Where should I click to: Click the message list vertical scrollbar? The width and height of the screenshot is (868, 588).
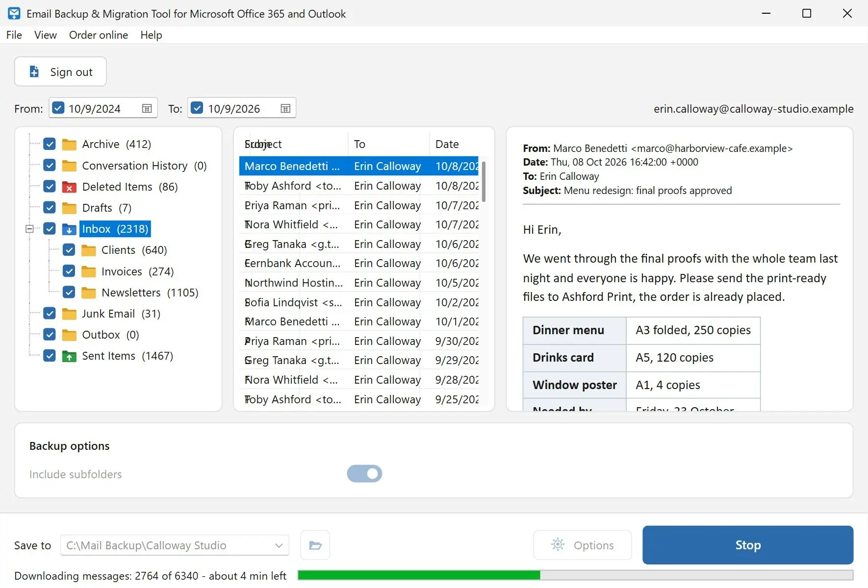[x=484, y=181]
